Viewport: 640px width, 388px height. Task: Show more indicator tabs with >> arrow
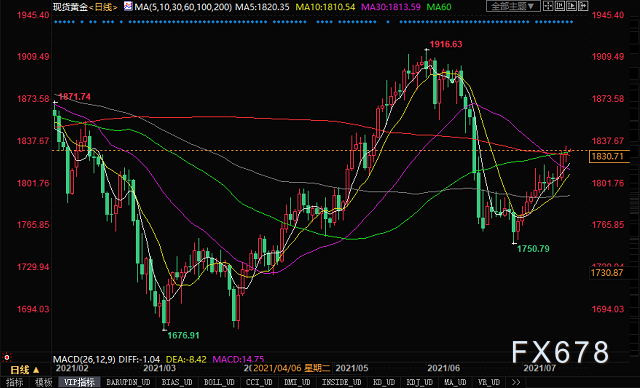click(x=516, y=382)
